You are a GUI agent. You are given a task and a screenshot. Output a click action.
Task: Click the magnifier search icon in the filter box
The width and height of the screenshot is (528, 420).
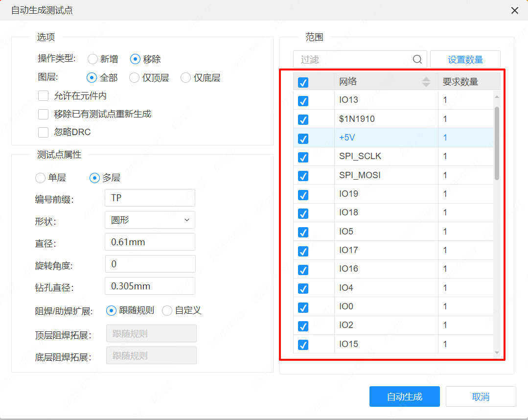[x=417, y=59]
